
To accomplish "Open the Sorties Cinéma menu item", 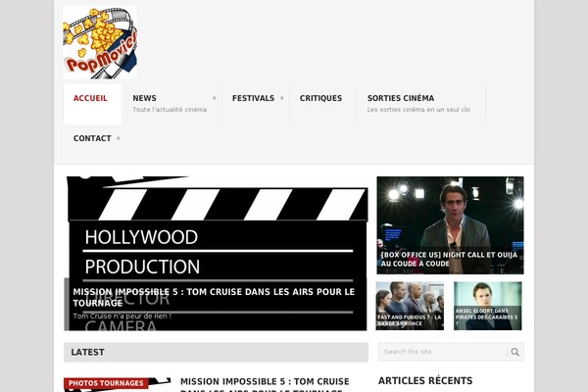I will pyautogui.click(x=401, y=98).
